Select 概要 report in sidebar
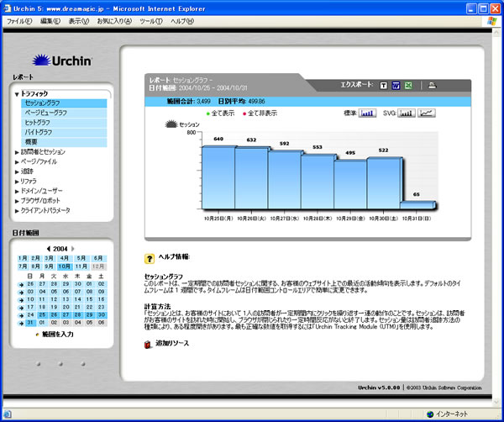Screen dimensions: 504x422 [x=64, y=142]
